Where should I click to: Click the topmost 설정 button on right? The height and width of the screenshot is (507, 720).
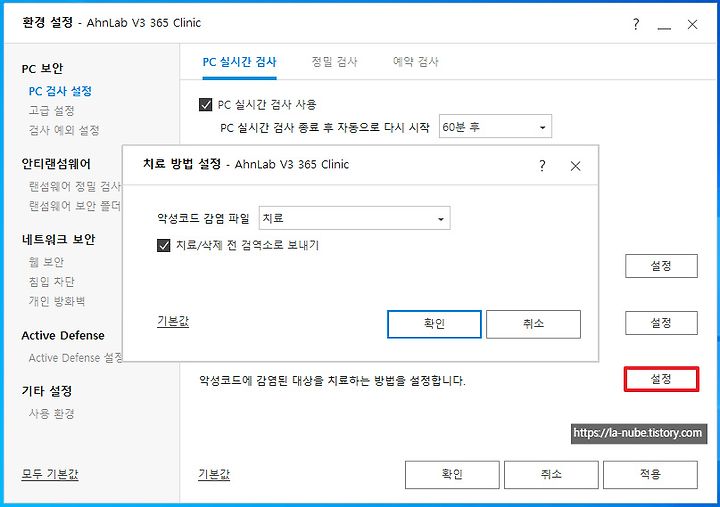click(661, 266)
